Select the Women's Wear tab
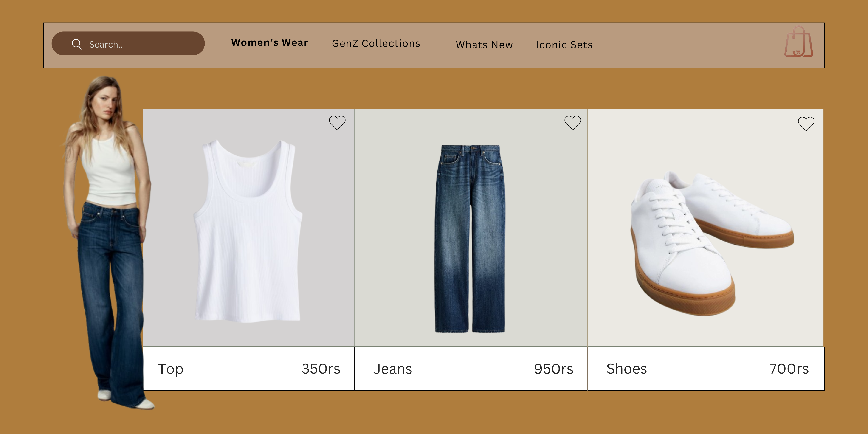The width and height of the screenshot is (868, 434). pyautogui.click(x=270, y=42)
